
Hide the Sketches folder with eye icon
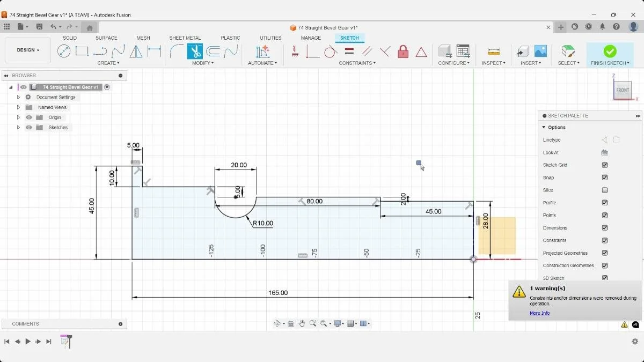coord(29,128)
